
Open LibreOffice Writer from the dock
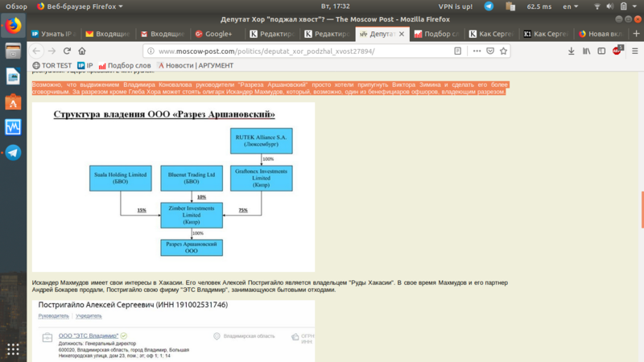click(x=13, y=76)
